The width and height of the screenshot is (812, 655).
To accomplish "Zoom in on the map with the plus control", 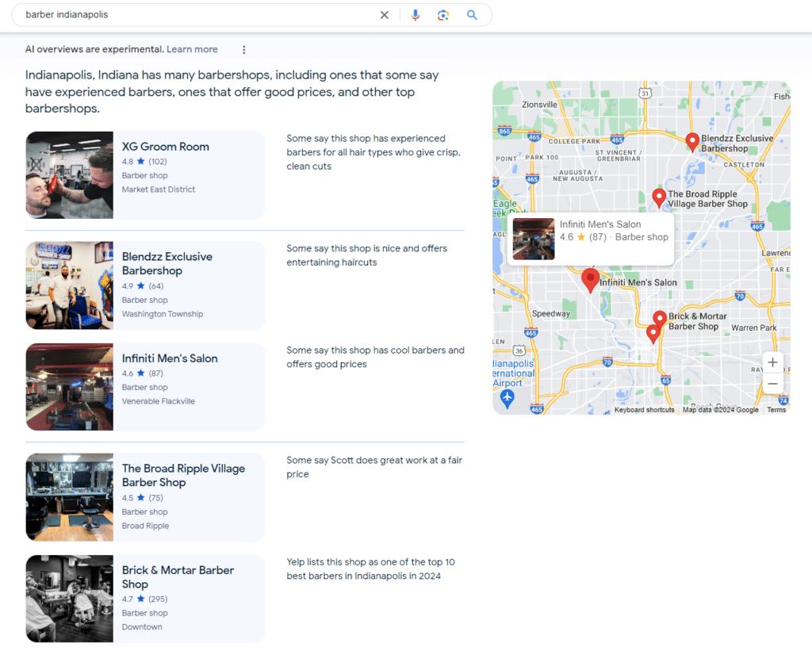I will [772, 362].
